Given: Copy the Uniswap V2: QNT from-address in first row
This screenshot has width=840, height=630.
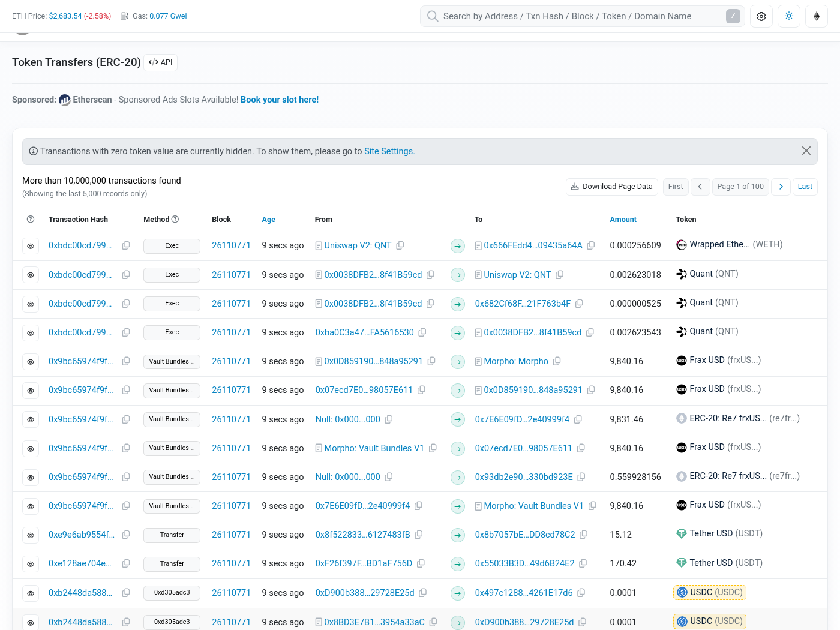Looking at the screenshot, I should (400, 245).
